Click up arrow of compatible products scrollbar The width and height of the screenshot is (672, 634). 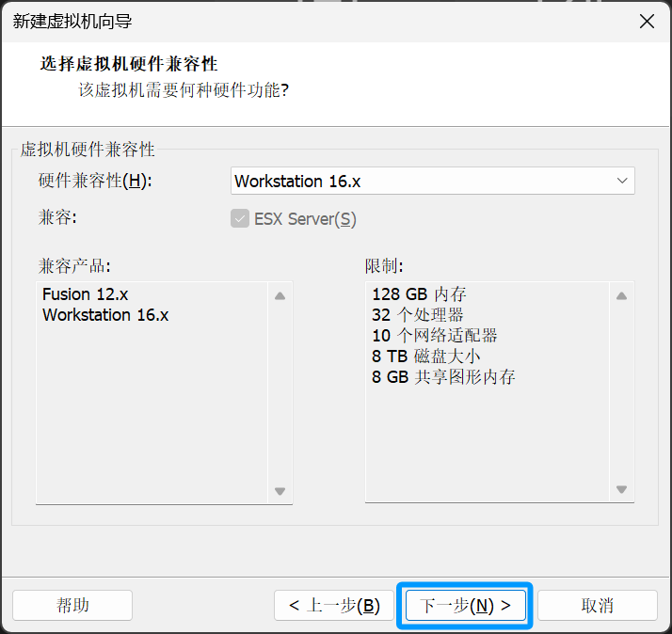280,295
